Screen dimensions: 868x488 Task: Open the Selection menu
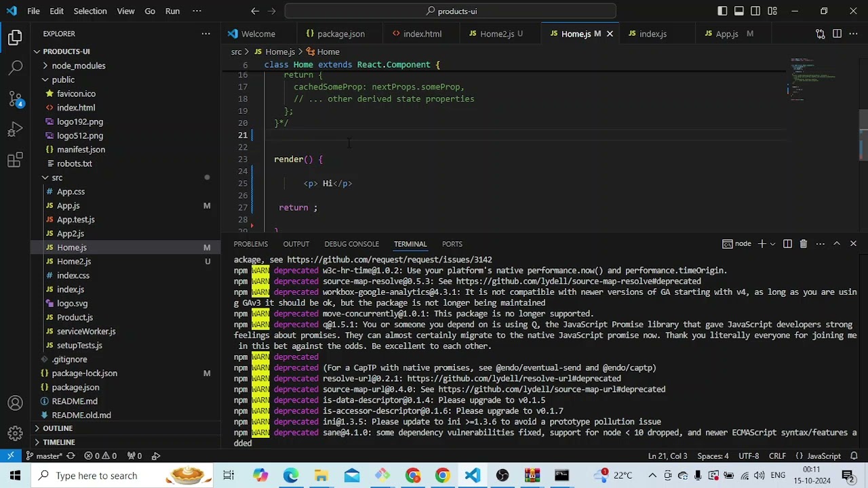click(x=90, y=11)
